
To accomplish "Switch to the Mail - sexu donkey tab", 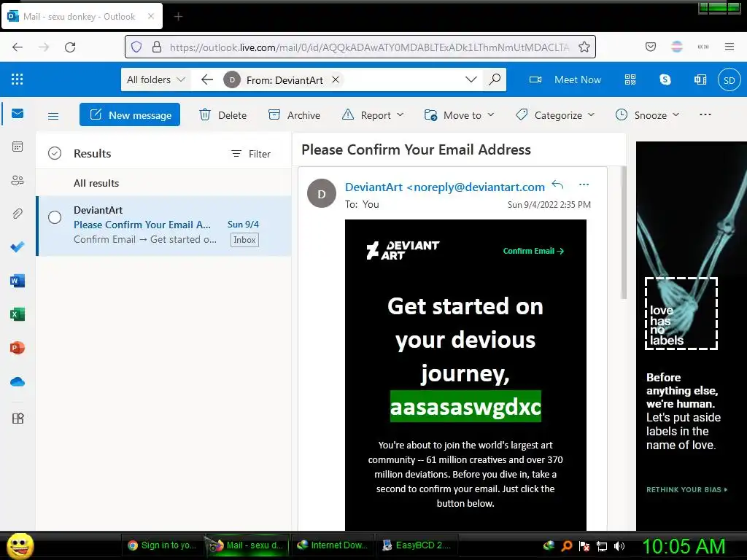I will [x=82, y=17].
